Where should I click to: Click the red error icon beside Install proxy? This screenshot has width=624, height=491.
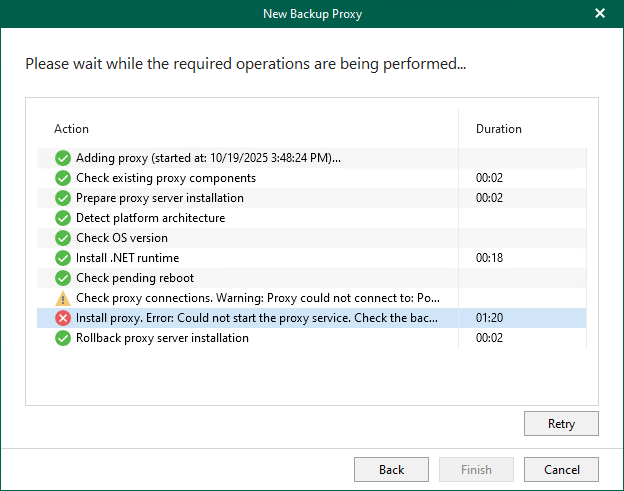[x=63, y=318]
